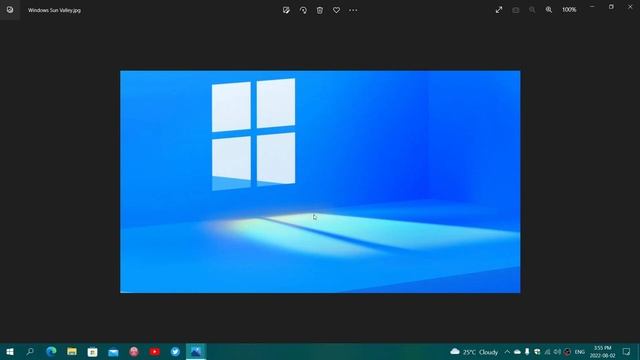Open the volume speaker tray icon

pyautogui.click(x=557, y=352)
